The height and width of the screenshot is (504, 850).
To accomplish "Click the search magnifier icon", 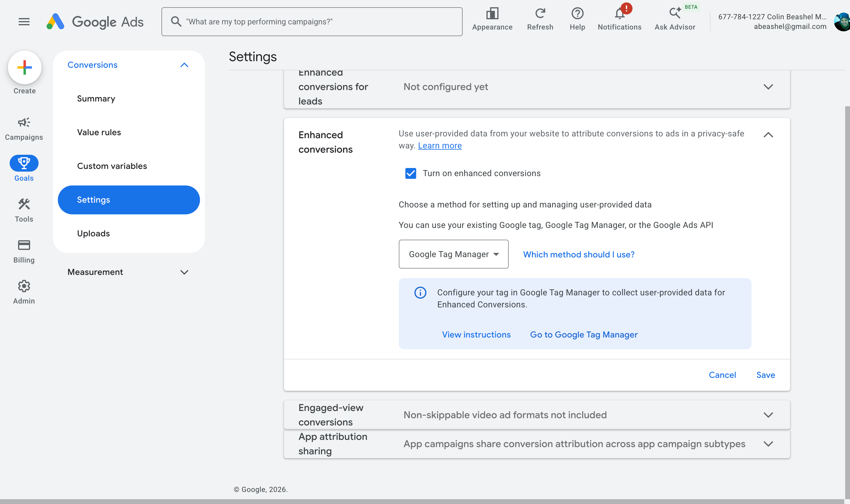I will coord(176,21).
